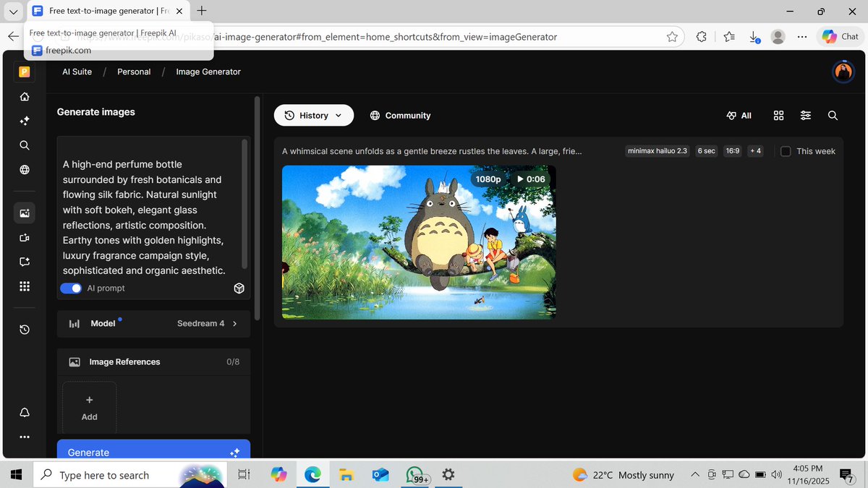Open Settings gear from taskbar

pos(448,475)
